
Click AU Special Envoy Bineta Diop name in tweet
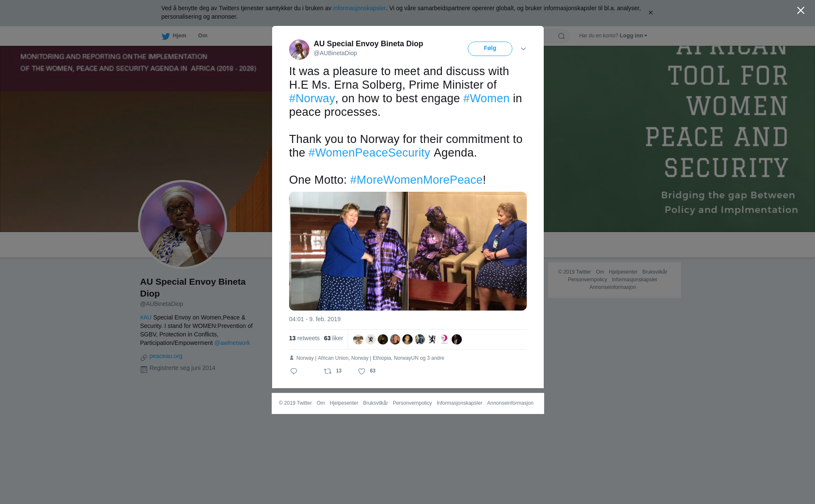[368, 44]
